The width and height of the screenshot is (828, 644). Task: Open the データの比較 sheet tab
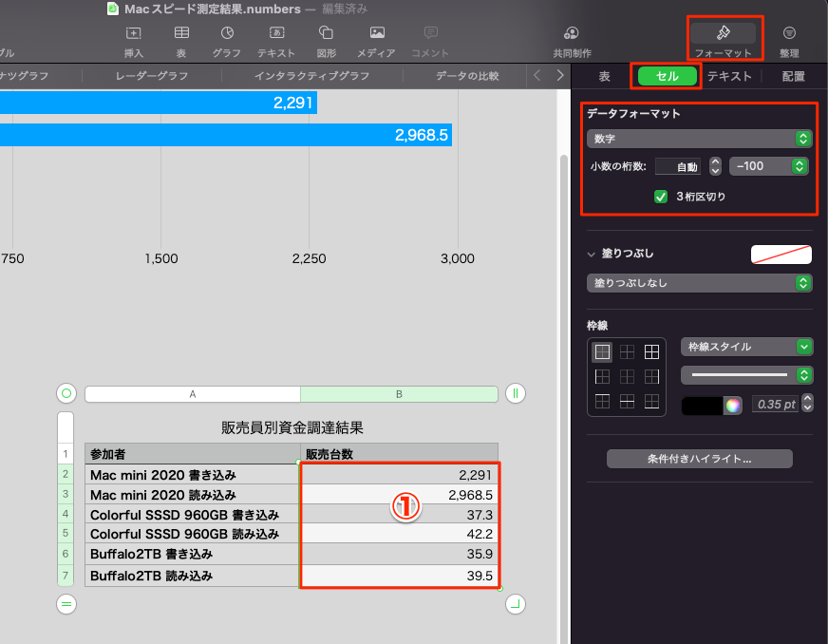coord(467,76)
